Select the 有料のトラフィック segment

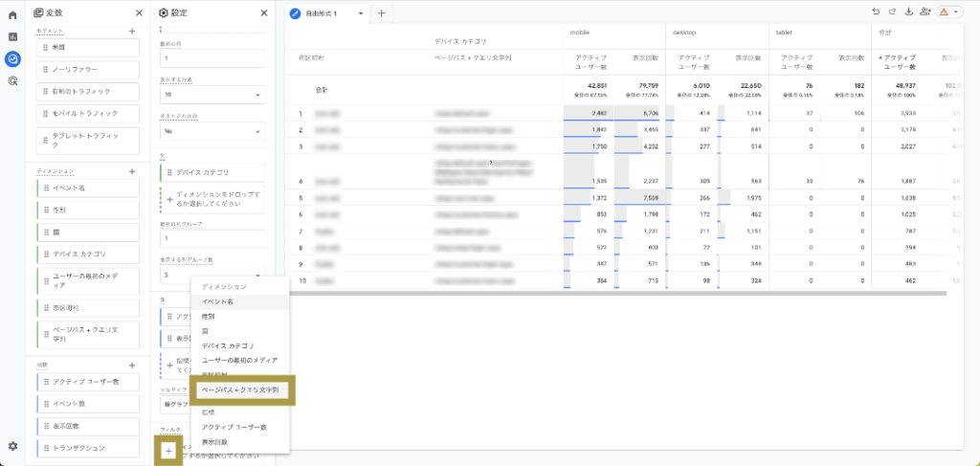87,91
